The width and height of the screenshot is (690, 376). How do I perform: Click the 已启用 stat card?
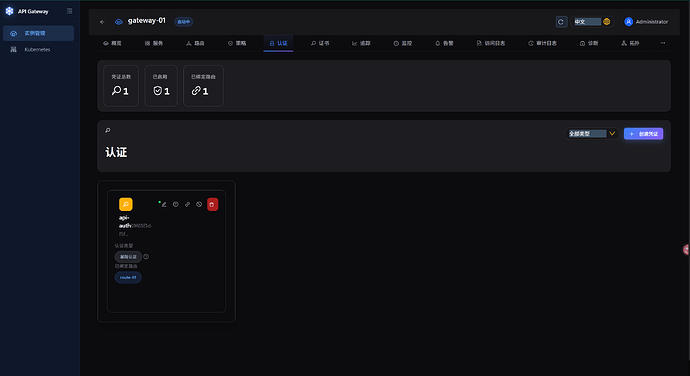coord(161,85)
